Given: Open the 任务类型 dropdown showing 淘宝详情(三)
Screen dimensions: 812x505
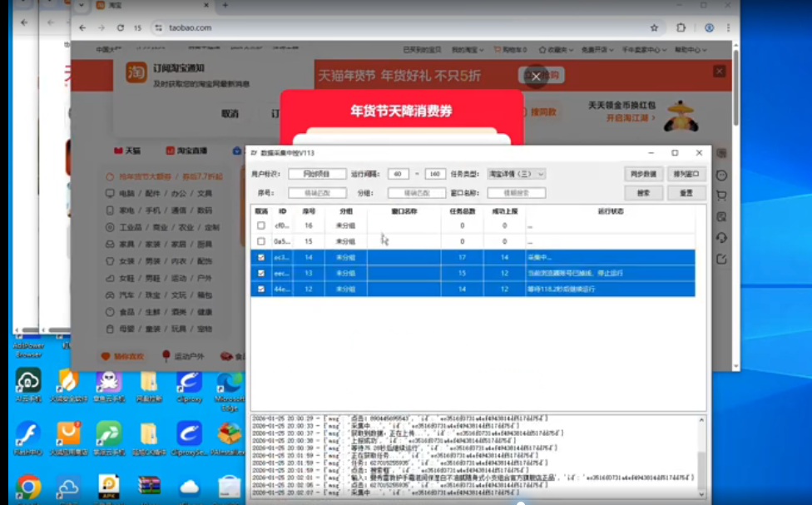Looking at the screenshot, I should pyautogui.click(x=514, y=174).
